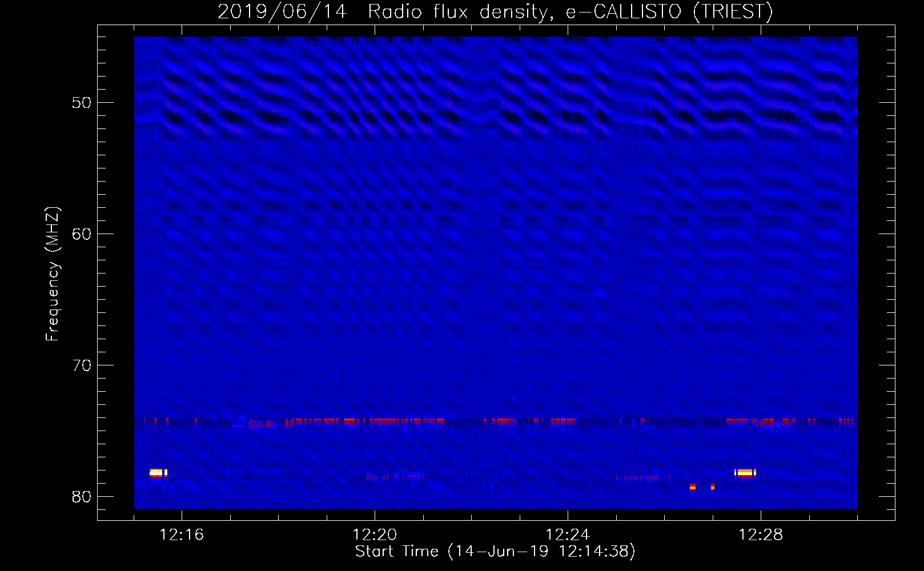Click the 12:24 time tick label
The width and height of the screenshot is (924, 571).
click(x=568, y=535)
